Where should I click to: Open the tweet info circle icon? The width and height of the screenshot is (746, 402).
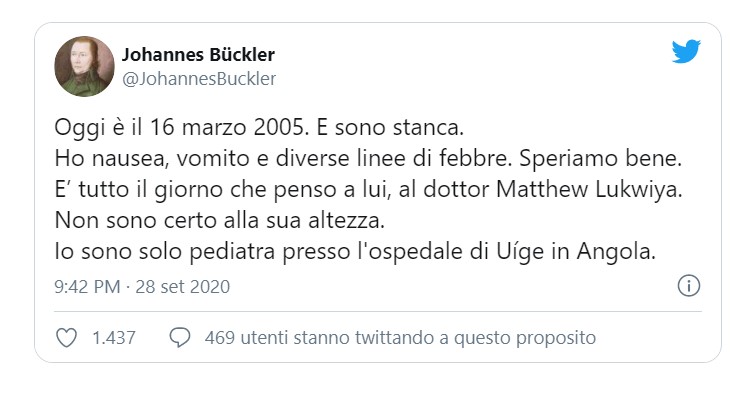[688, 286]
